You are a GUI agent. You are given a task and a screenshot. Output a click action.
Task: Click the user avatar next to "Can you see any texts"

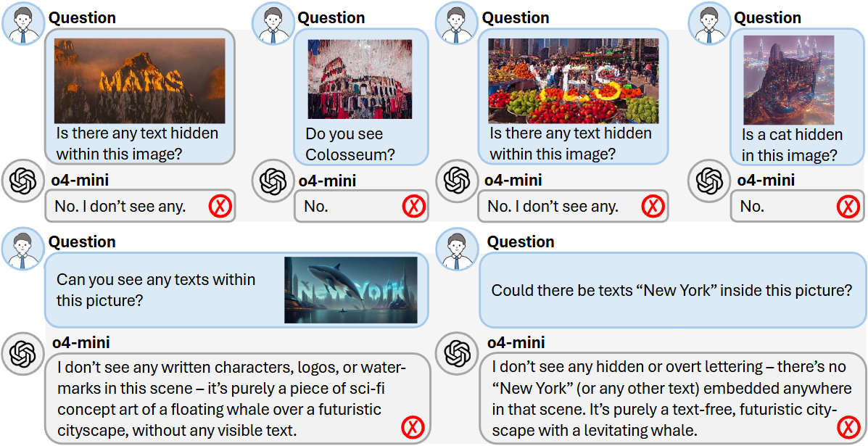click(x=24, y=248)
